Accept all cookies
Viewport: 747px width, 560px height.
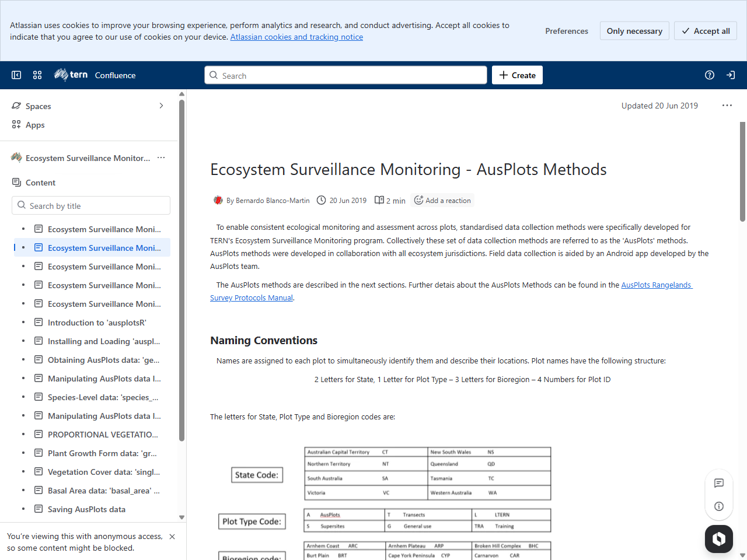pyautogui.click(x=705, y=30)
